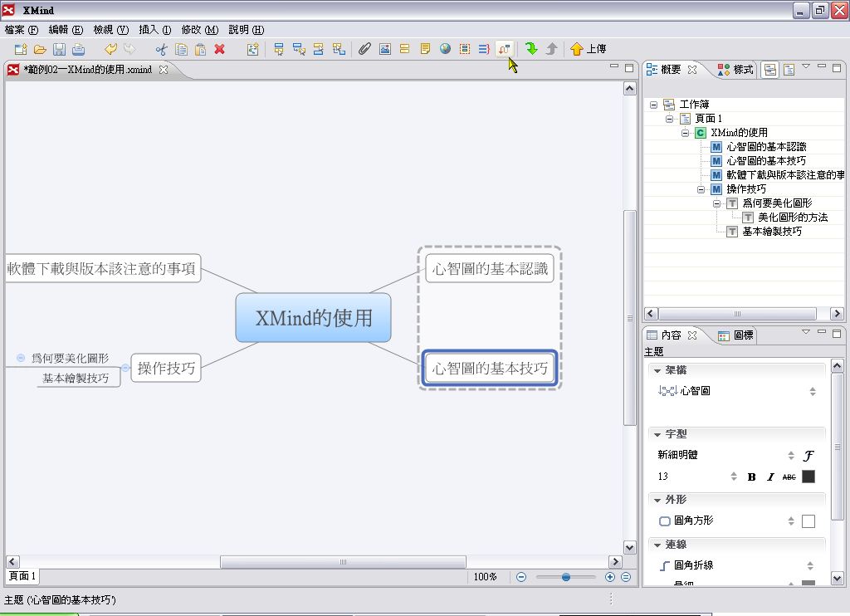Delete the selection with the red X icon

219,49
